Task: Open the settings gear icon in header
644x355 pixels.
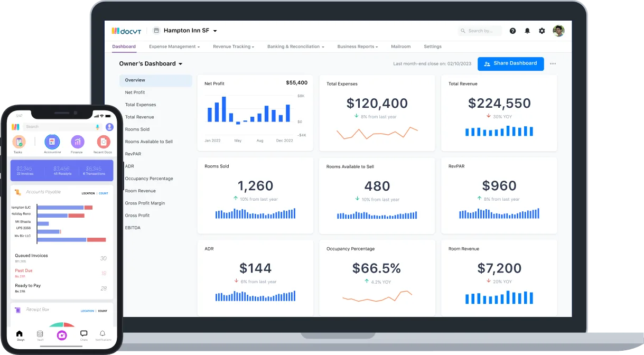Action: click(x=542, y=31)
